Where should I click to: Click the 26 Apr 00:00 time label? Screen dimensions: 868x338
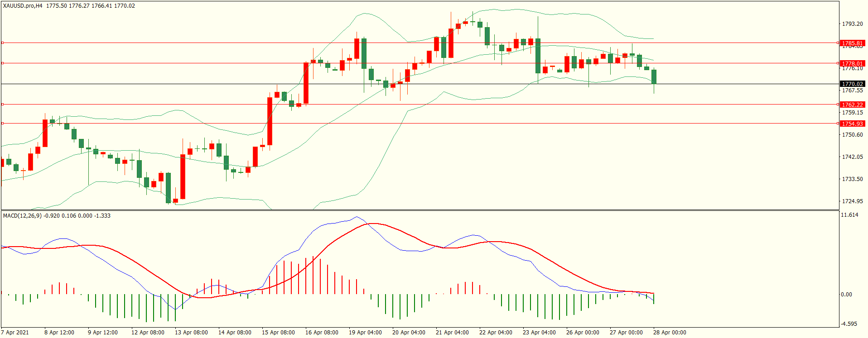[x=583, y=333]
